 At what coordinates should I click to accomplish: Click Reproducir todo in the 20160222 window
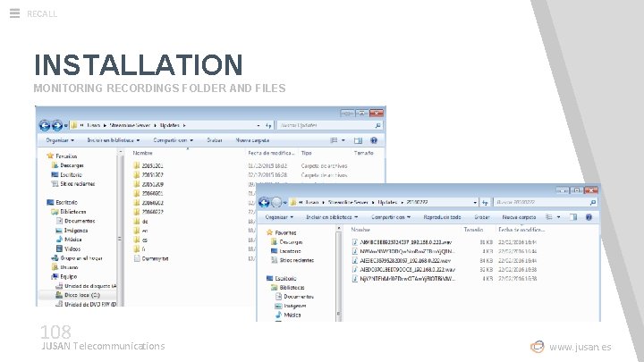442,216
